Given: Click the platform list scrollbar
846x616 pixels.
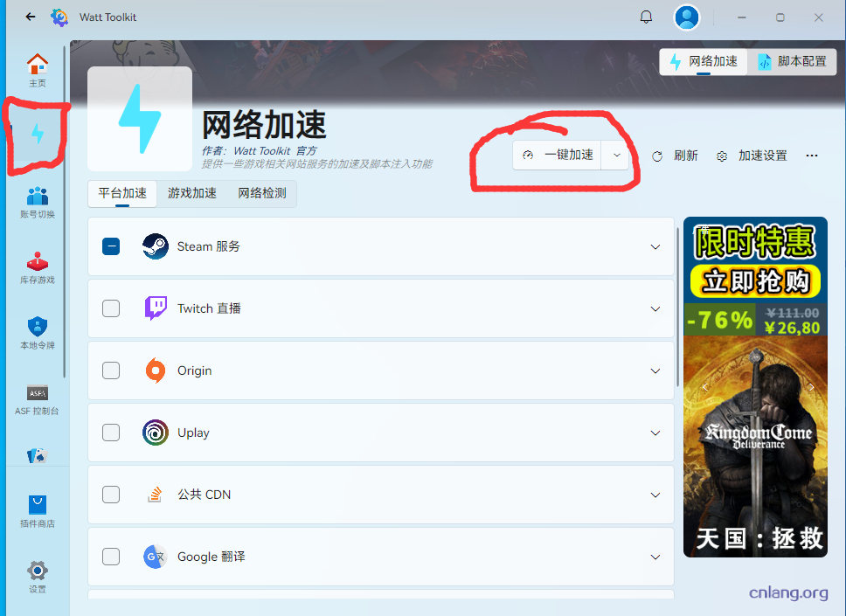Looking at the screenshot, I should [678, 307].
